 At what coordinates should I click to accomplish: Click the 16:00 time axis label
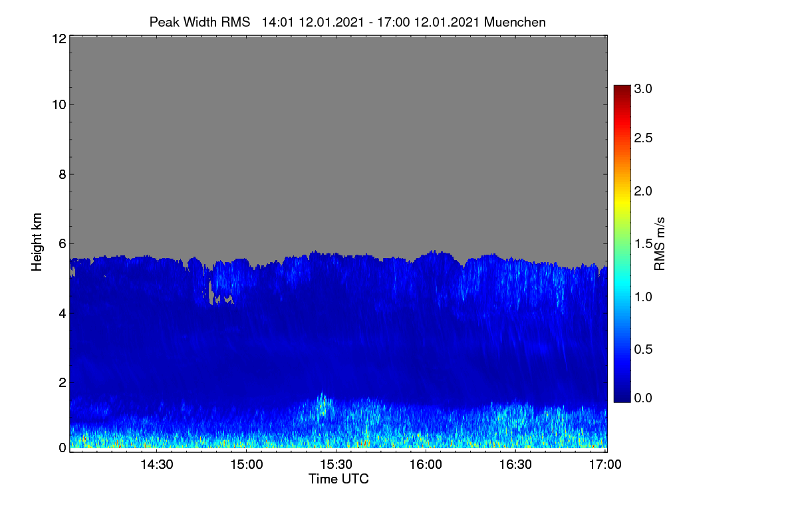(426, 465)
